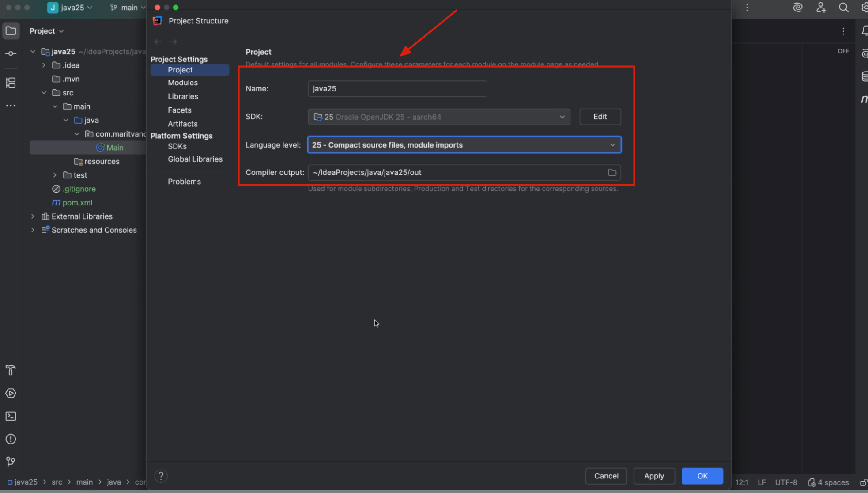Select pom.xml in project tree
This screenshot has width=868, height=493.
(77, 203)
